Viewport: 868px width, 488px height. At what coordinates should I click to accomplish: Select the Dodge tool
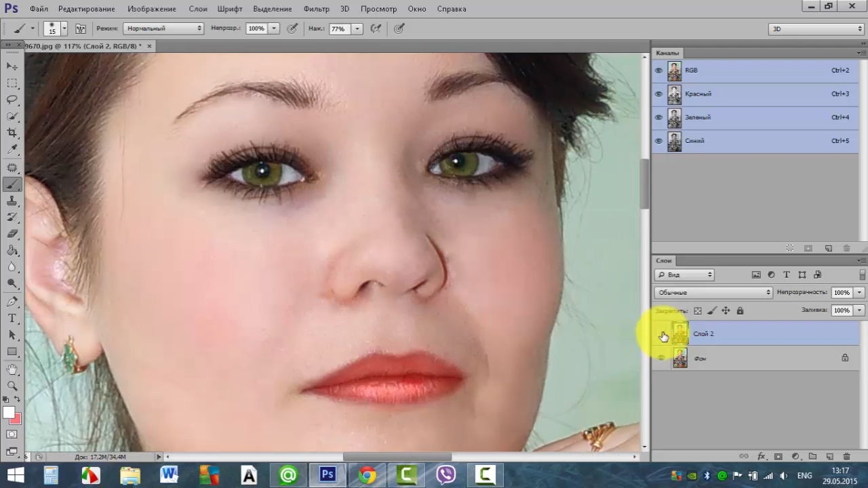12,284
